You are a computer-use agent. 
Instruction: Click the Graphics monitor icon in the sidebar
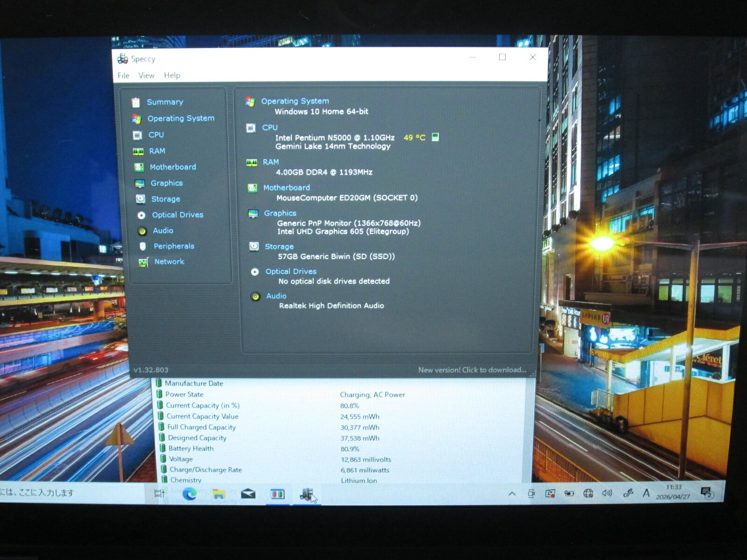point(140,183)
